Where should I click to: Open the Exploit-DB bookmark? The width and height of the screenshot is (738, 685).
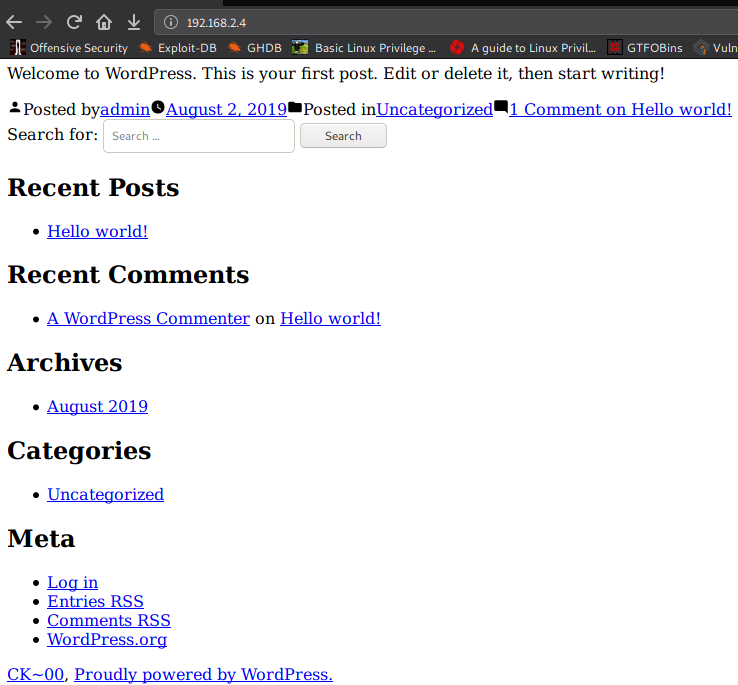click(x=178, y=48)
